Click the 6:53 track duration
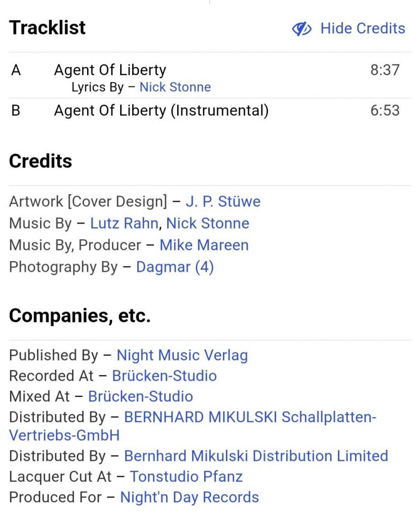420x519 pixels. [385, 110]
